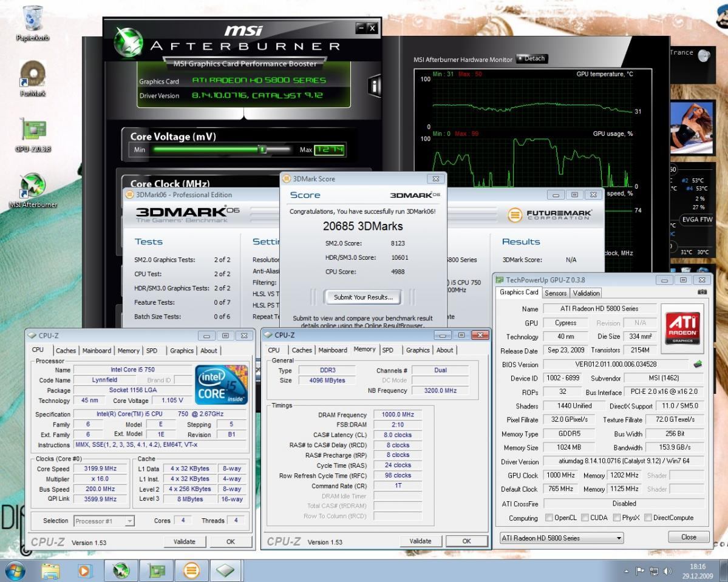
Task: Select the Graphics Card tab in GPU-Z
Action: (519, 292)
